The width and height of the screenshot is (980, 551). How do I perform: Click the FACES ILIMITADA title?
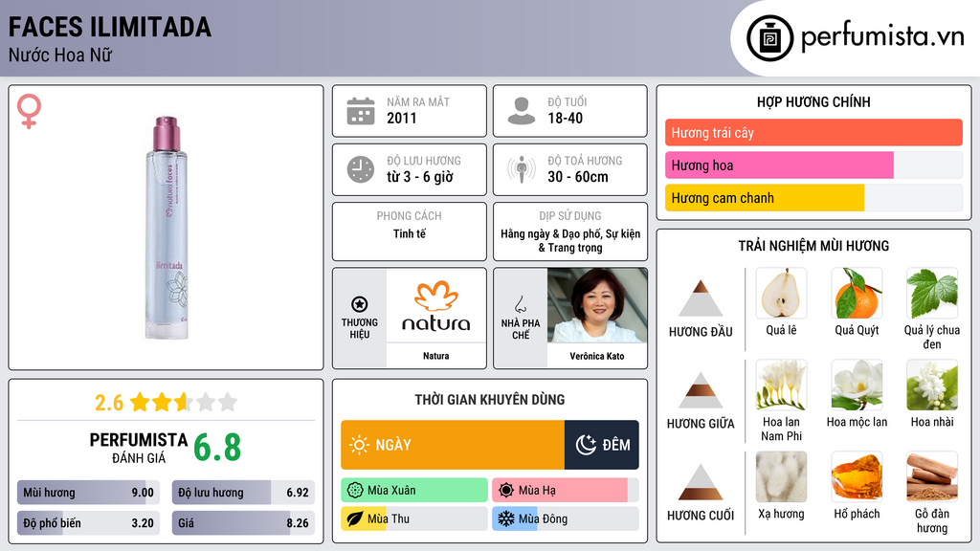pyautogui.click(x=110, y=28)
